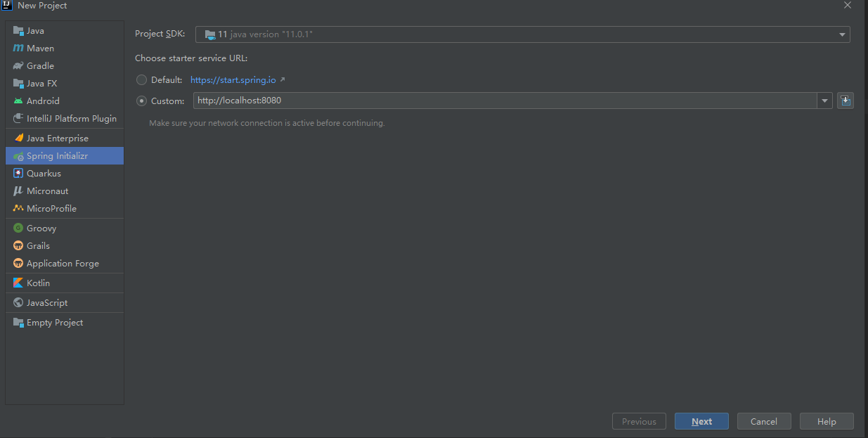Select the Default starter URL radio button
Image resolution: width=868 pixels, height=438 pixels.
pyautogui.click(x=142, y=80)
